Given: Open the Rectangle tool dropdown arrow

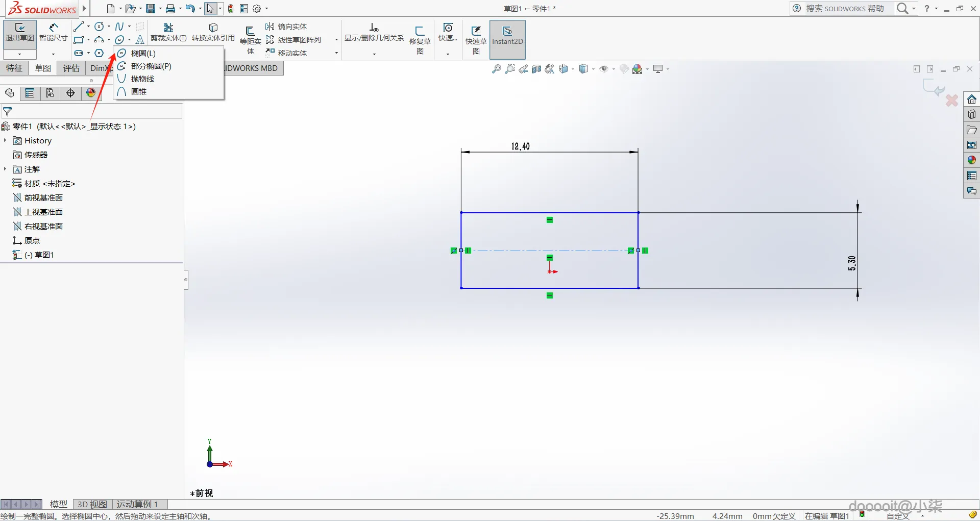Looking at the screenshot, I should (88, 40).
